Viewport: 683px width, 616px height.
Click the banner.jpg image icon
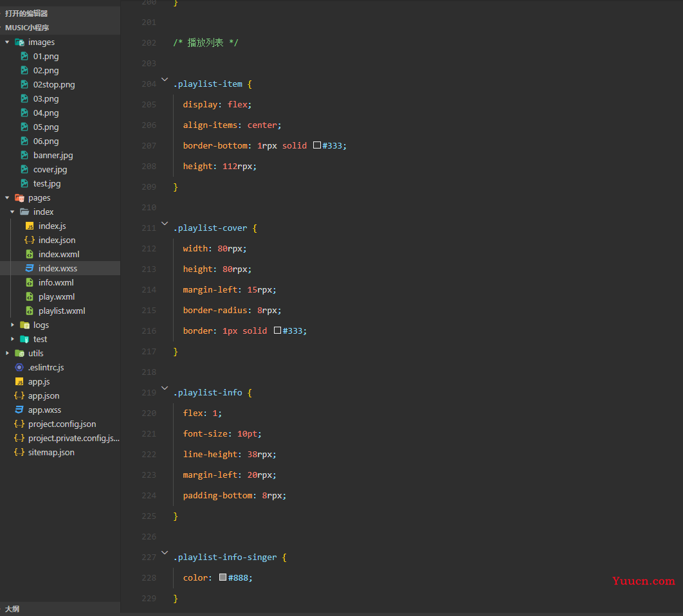click(x=25, y=155)
